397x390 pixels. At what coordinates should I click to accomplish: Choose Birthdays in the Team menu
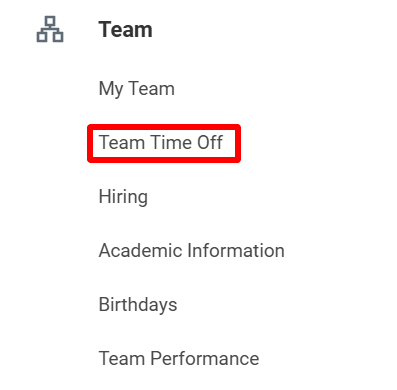tap(138, 305)
